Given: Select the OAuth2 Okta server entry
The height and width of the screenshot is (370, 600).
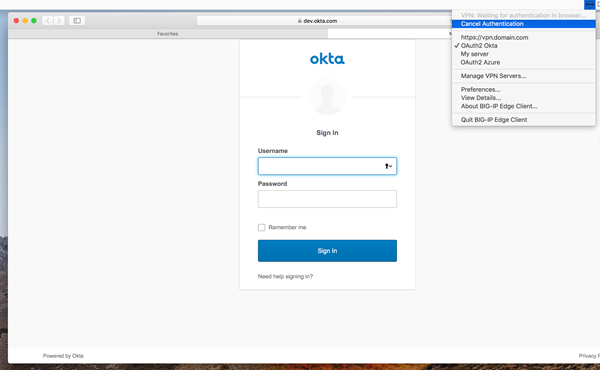Looking at the screenshot, I should pyautogui.click(x=523, y=46).
